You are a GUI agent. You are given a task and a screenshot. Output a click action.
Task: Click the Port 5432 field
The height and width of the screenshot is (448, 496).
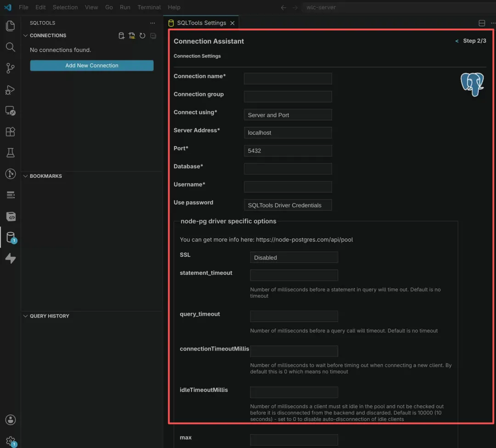click(287, 151)
